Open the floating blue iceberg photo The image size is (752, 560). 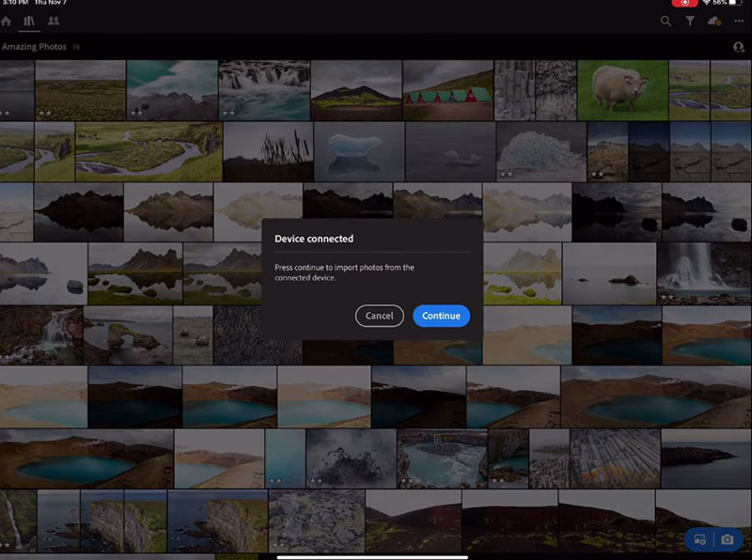point(359,151)
